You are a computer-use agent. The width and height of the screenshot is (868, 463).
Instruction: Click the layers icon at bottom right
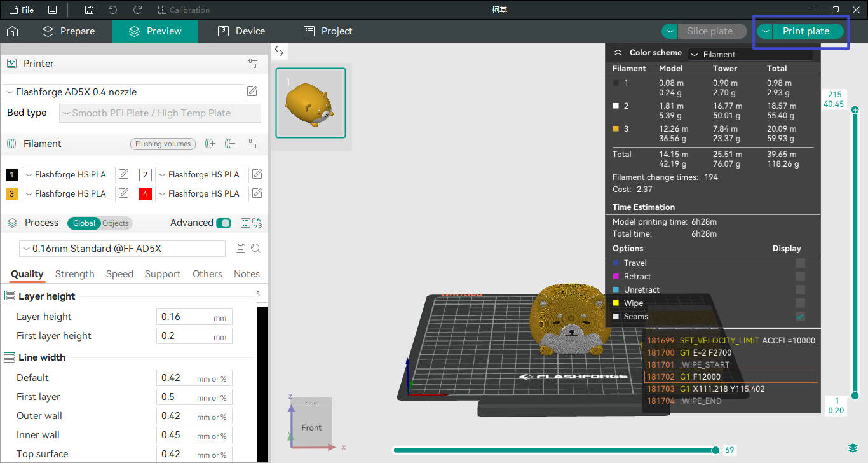853,448
